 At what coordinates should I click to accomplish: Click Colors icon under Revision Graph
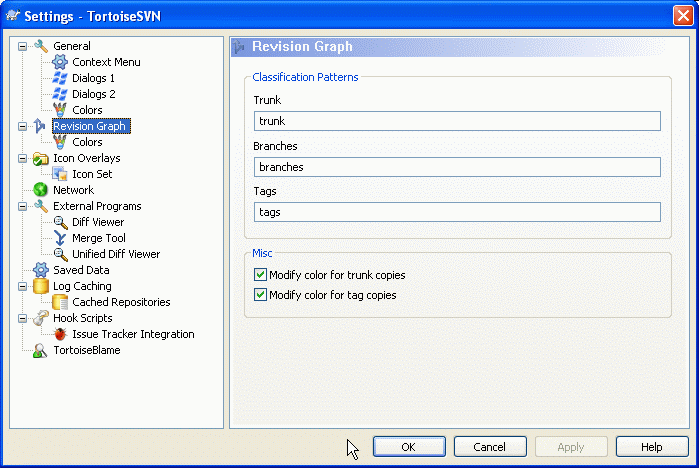click(60, 142)
